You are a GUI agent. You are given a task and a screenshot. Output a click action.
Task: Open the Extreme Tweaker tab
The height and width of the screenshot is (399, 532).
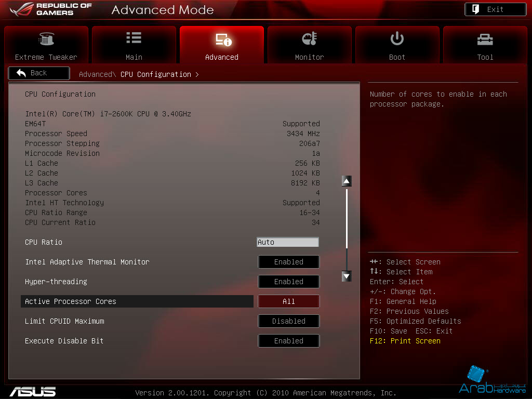[46, 45]
